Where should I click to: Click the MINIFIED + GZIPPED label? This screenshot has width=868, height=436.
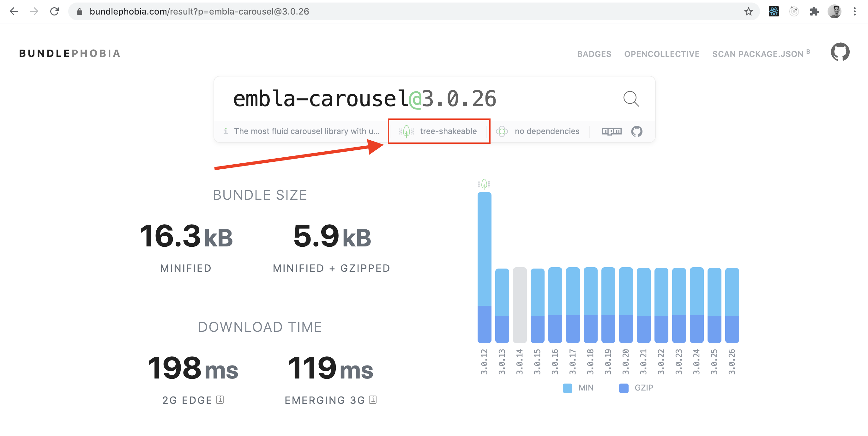[332, 268]
